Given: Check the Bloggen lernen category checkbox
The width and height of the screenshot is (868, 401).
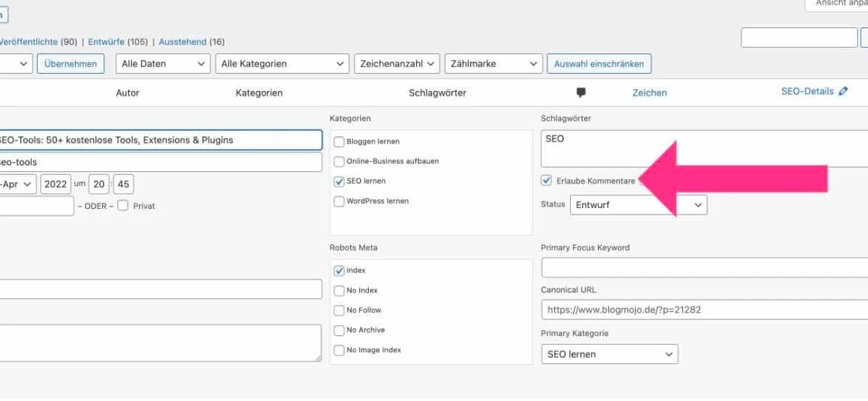Looking at the screenshot, I should pos(339,142).
